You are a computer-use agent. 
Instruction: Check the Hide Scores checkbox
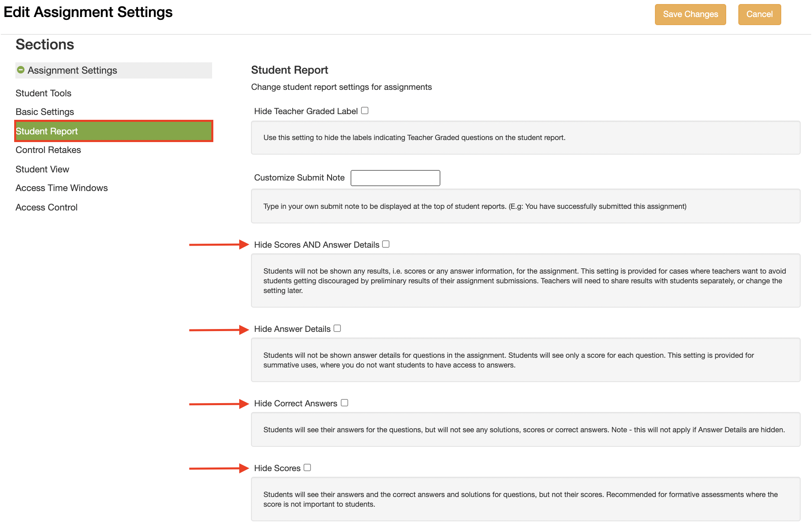[x=307, y=467]
